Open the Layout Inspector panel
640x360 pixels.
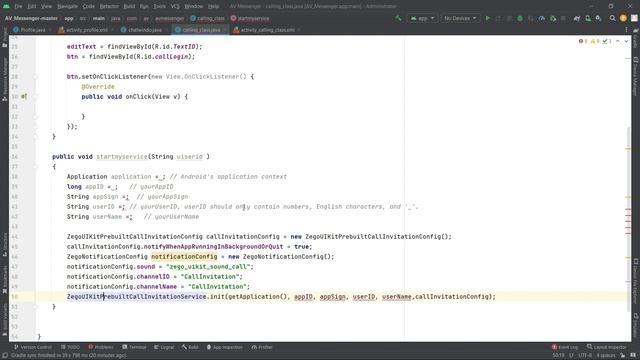click(606, 347)
